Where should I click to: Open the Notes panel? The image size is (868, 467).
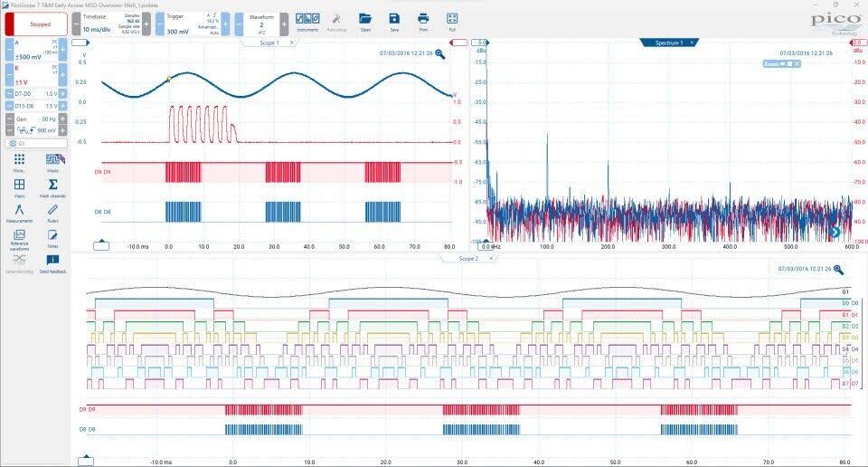[52, 238]
